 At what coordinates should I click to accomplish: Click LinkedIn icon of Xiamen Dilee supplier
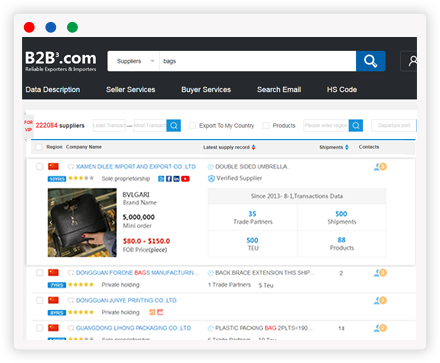176,179
